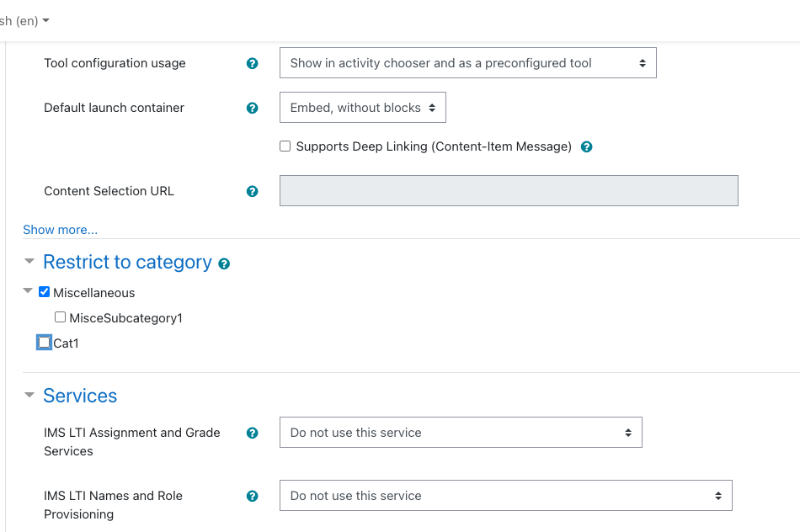Open help icon for Content Selection URL

pos(252,191)
